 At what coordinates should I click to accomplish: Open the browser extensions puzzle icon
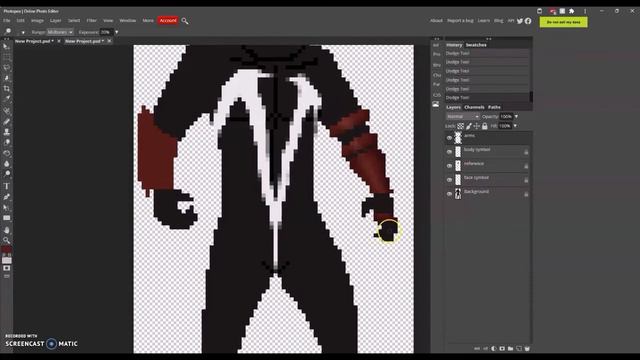coord(571,11)
